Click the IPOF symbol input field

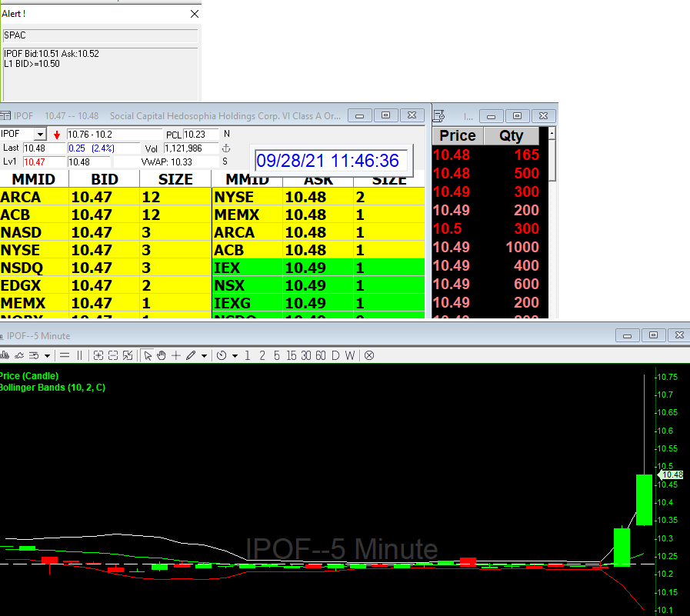point(18,134)
